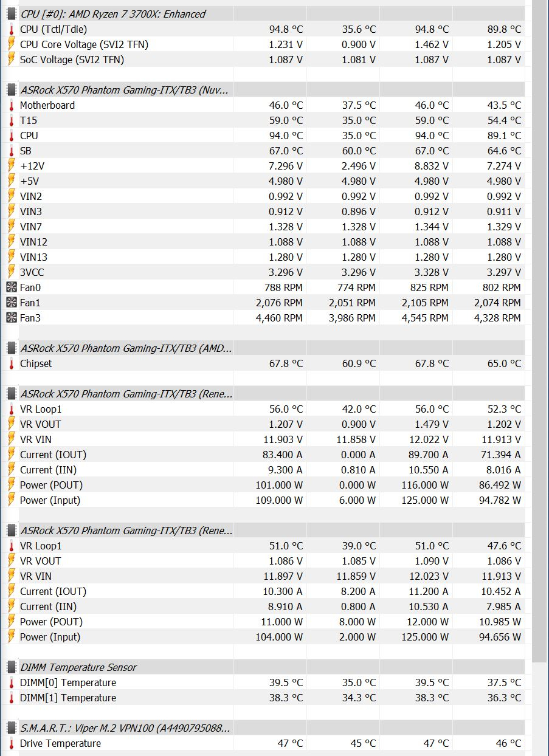Click the '35.6 °C' minimum CPU Tctl/Tdie value

click(359, 29)
